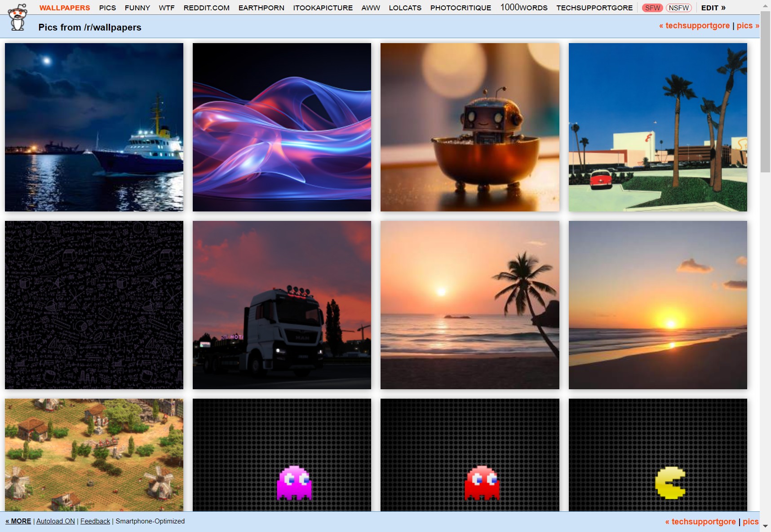This screenshot has width=771, height=532.
Task: Open the 1000WORDS subreddit
Action: coord(523,8)
